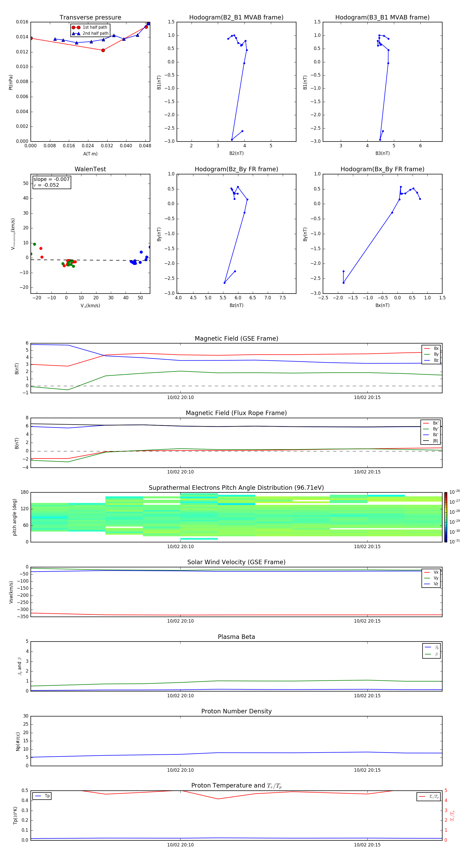Screen dimensions: 473x868
Task: Select Vx in the solar wind legend
Action: pyautogui.click(x=431, y=572)
